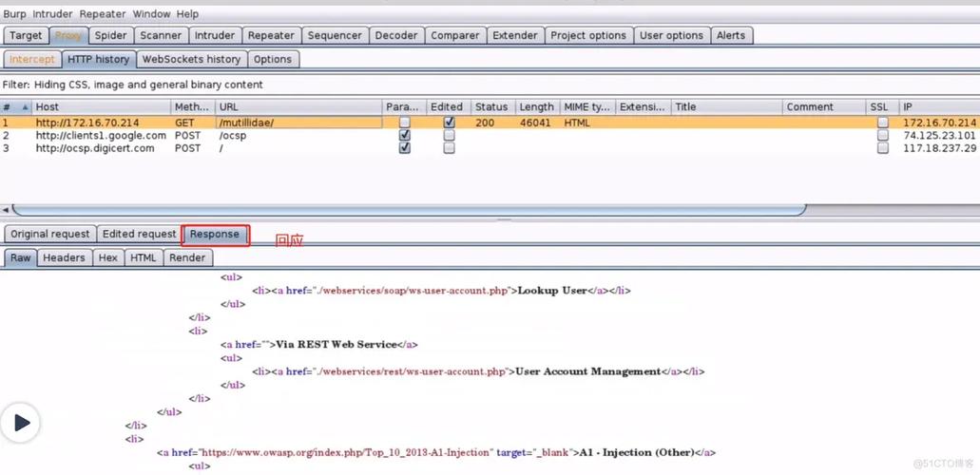Click the left scroll arrow of the table

tap(6, 209)
